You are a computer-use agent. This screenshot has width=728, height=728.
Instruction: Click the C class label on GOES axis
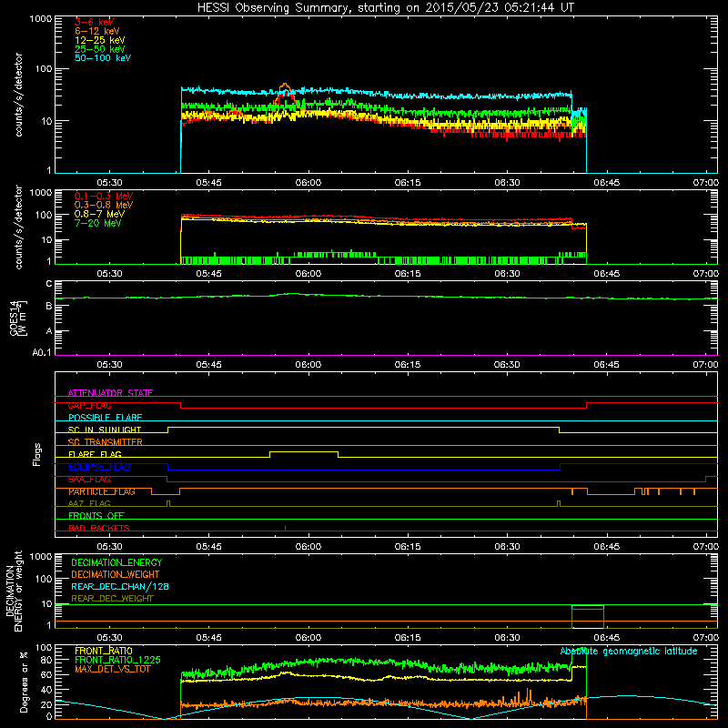click(49, 284)
